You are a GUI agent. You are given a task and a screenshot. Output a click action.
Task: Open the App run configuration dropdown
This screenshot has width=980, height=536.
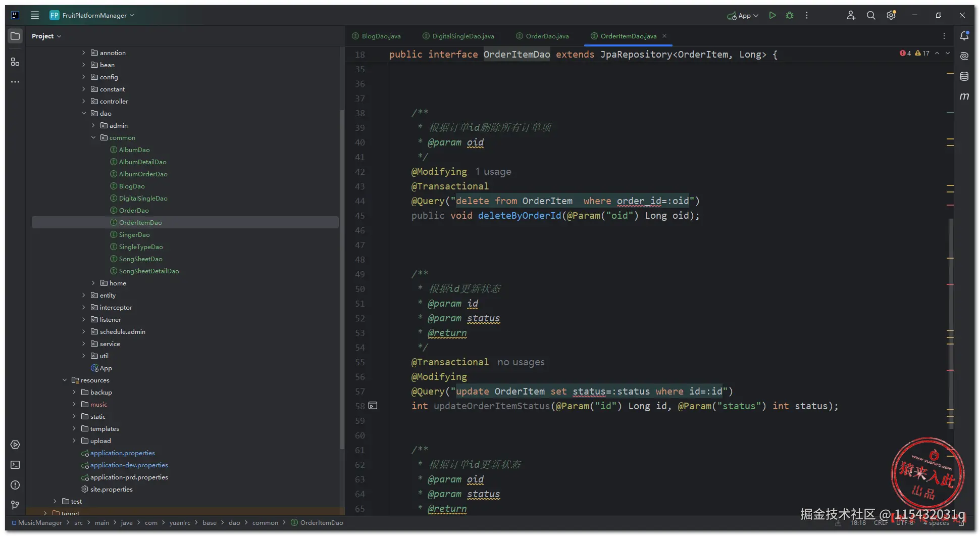click(743, 15)
